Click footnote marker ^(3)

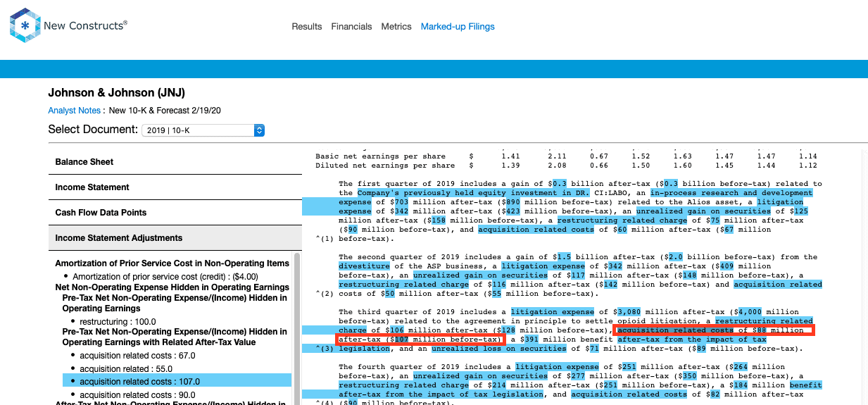tap(325, 349)
